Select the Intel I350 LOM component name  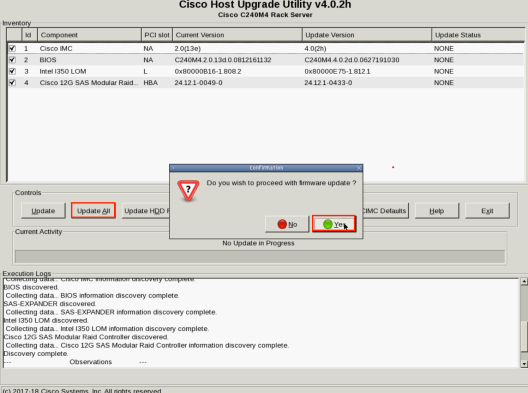tap(63, 71)
